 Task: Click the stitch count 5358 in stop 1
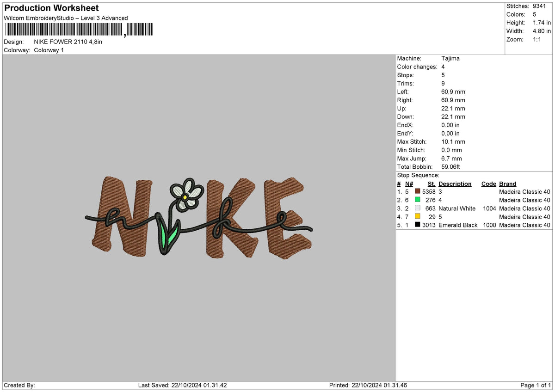429,192
